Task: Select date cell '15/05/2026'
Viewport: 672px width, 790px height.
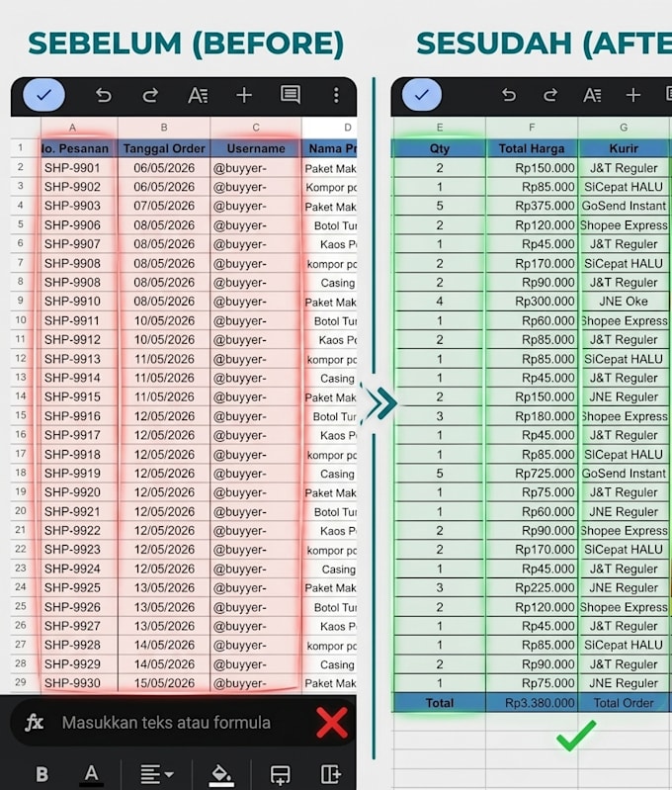Action: 164,683
